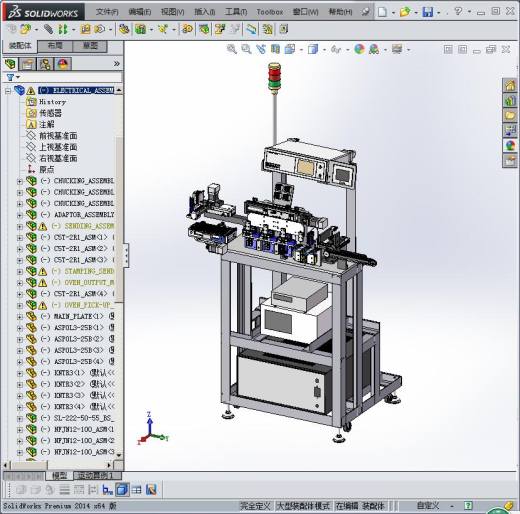Open the Appearances color ball task pane icon

[510, 146]
